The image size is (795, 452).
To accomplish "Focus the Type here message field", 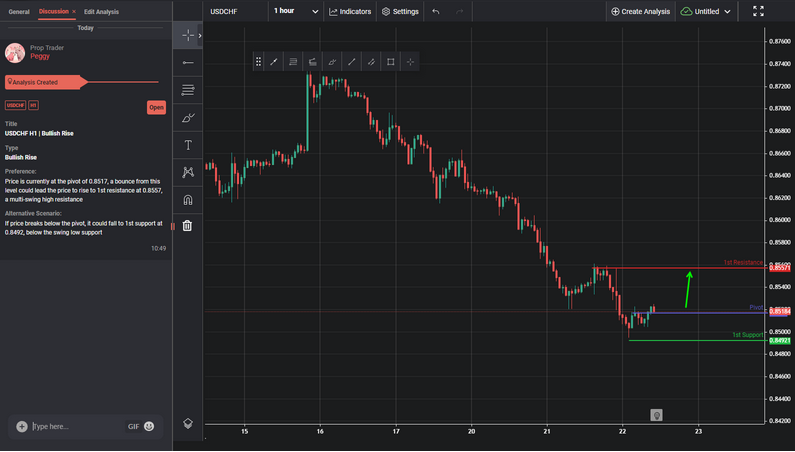I will click(x=76, y=427).
